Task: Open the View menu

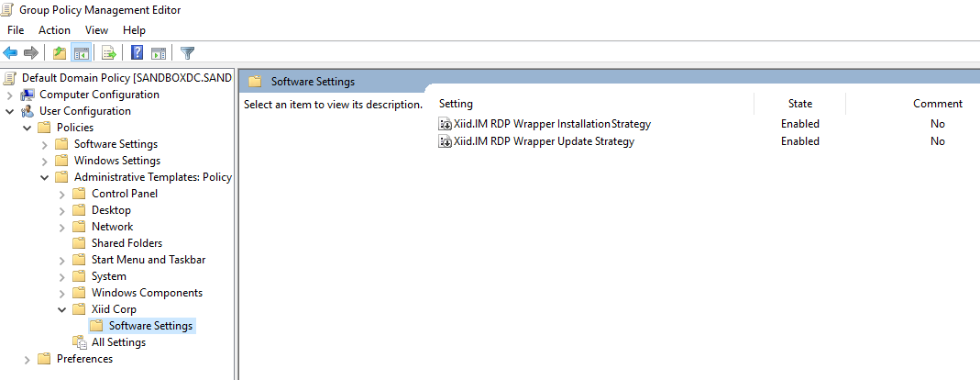Action: click(x=96, y=30)
